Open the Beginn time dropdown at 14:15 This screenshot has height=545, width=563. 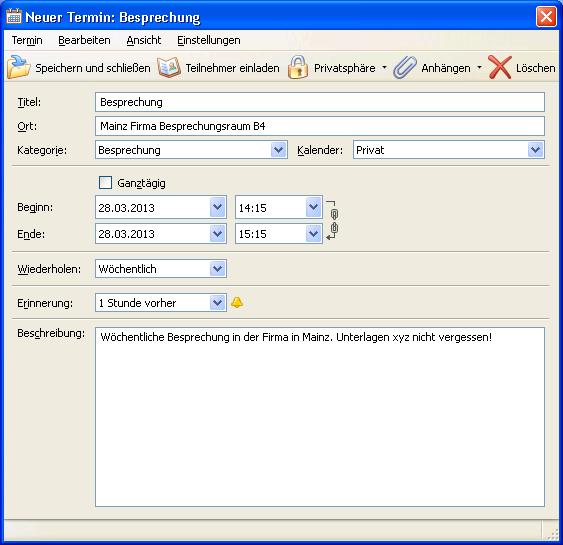tap(313, 207)
